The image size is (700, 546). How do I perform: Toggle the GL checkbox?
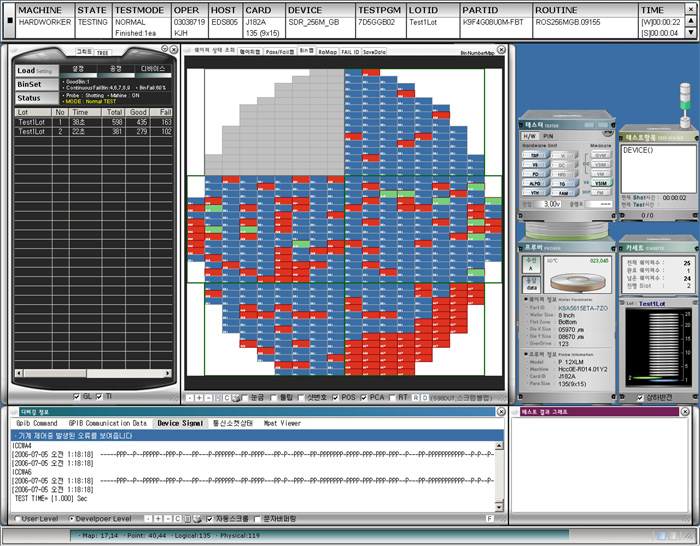[x=76, y=396]
